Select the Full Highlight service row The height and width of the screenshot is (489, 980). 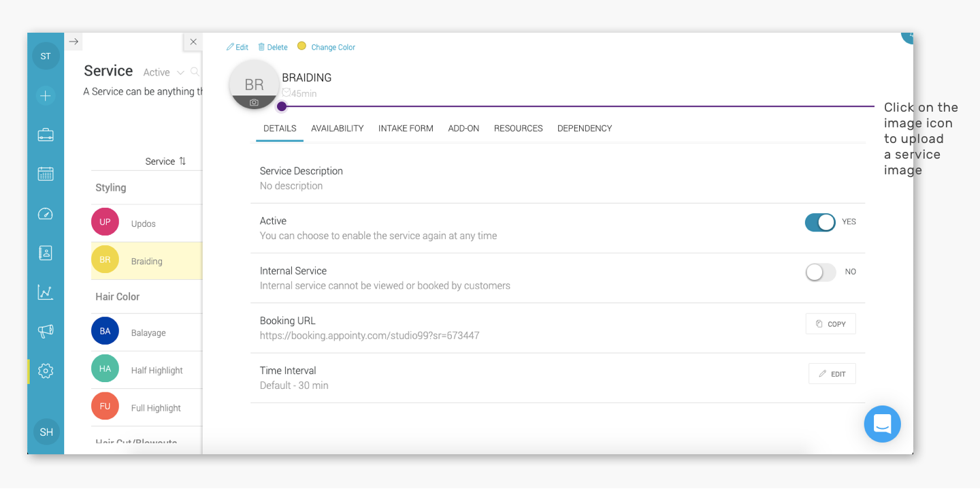pyautogui.click(x=146, y=407)
